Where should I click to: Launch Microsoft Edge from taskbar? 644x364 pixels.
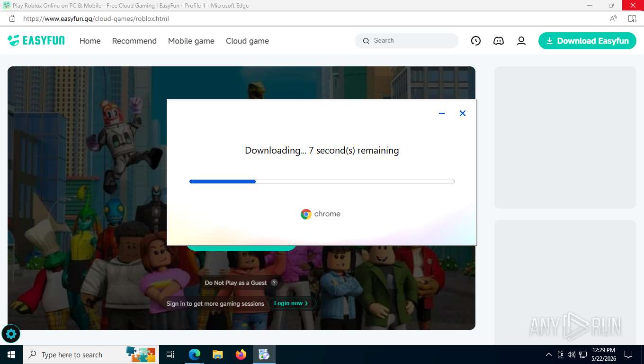click(195, 355)
